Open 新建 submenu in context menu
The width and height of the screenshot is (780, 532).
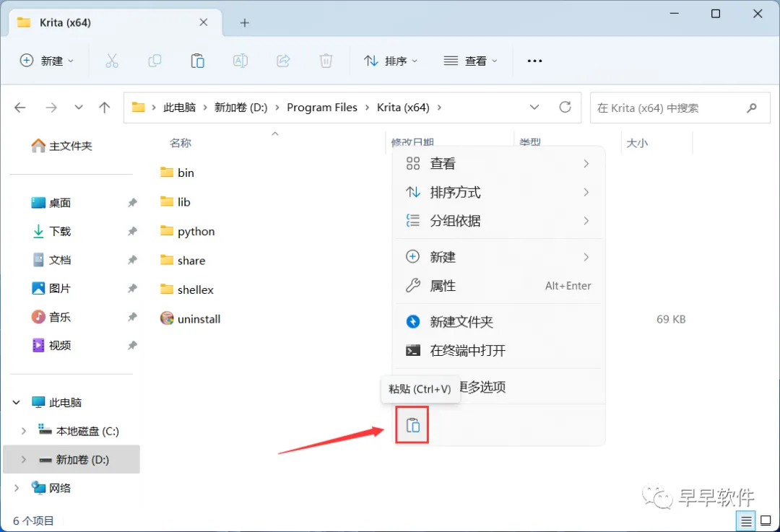tap(499, 257)
